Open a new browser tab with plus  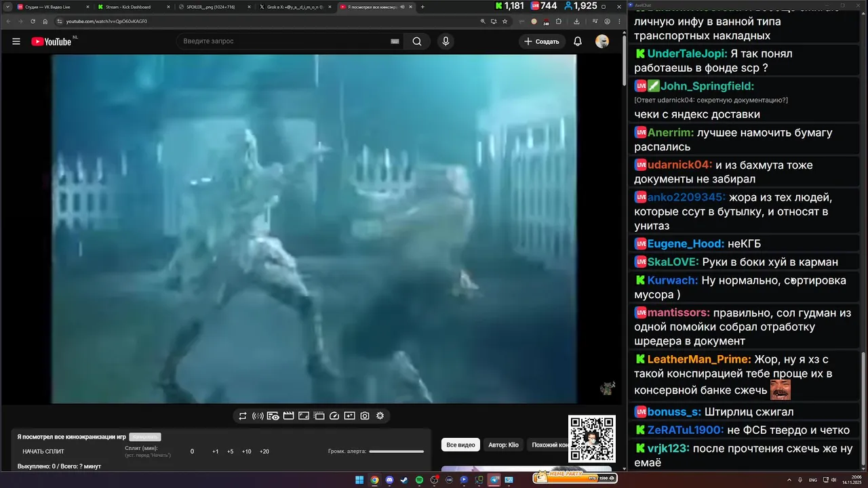click(422, 7)
